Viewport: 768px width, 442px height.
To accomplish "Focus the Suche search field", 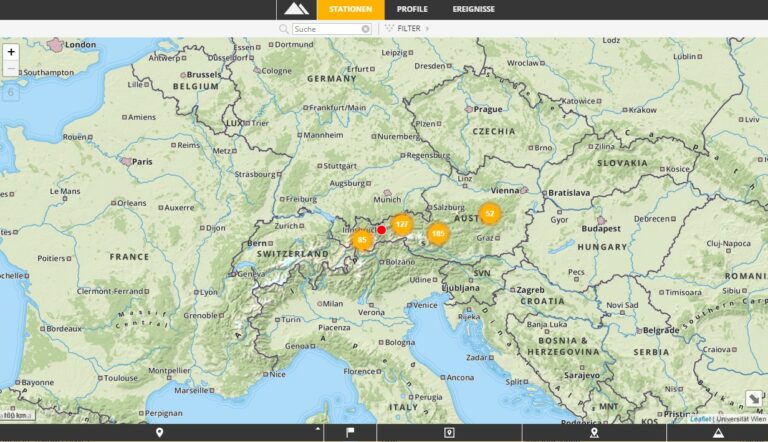I will click(332, 29).
